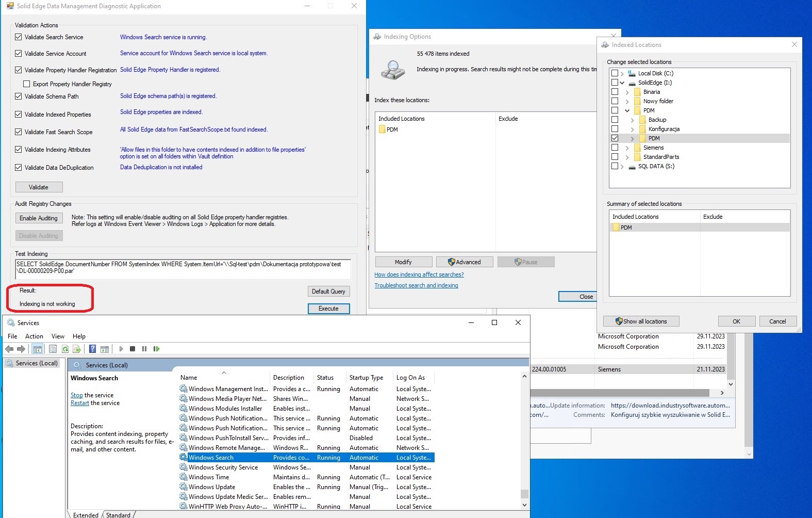This screenshot has height=518, width=812.
Task: Click gear icon of Windows Search service row
Action: (184, 457)
